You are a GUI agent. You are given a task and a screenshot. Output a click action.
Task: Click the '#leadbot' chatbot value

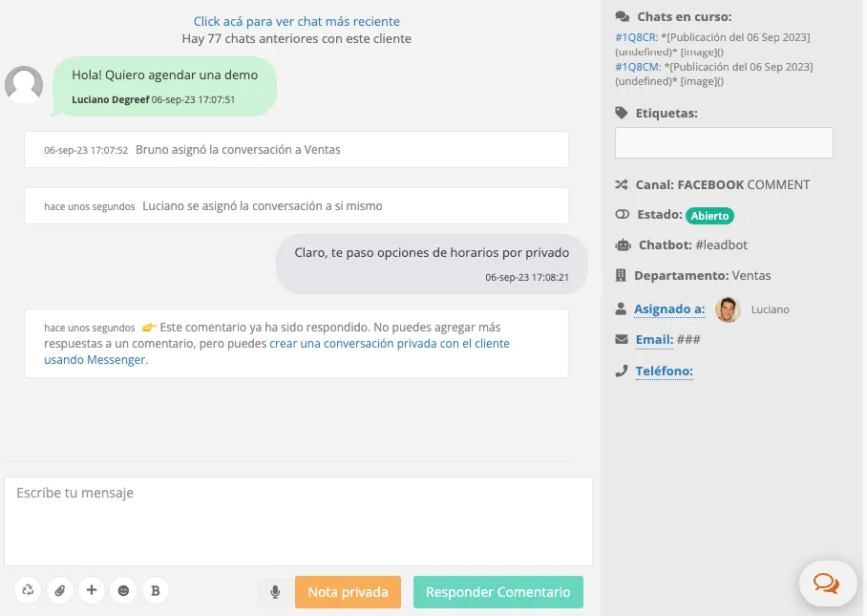click(721, 244)
